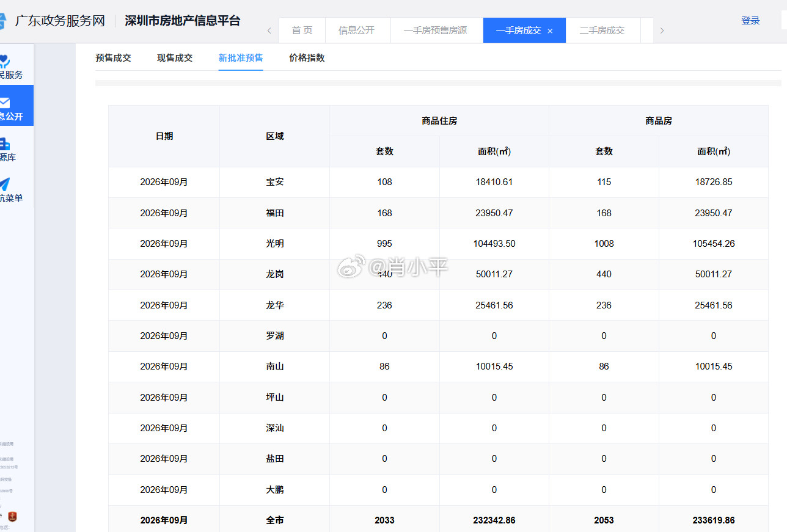
Task: Click 23950.47 under 商品住房 in 福田 row
Action: tap(494, 213)
